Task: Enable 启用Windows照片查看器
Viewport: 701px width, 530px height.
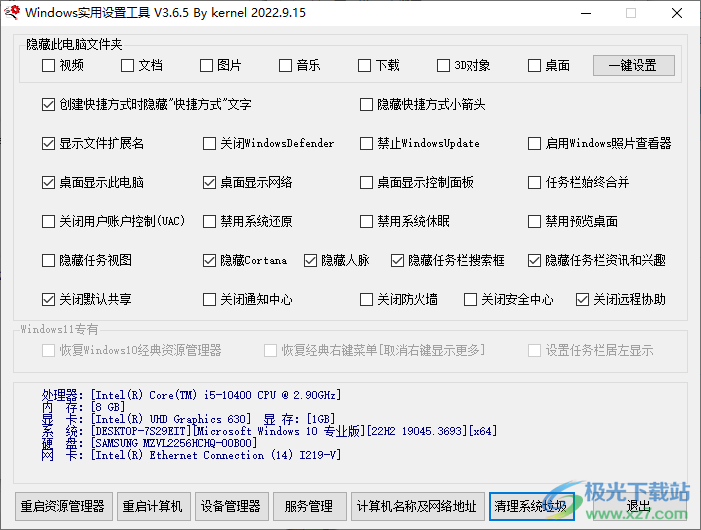Action: [534, 143]
